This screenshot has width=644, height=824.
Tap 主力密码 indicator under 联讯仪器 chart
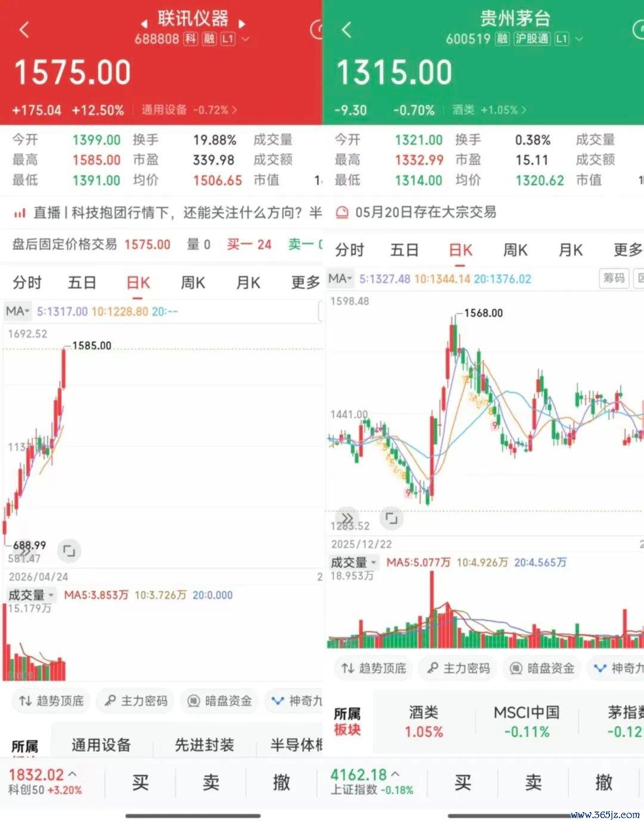135,701
